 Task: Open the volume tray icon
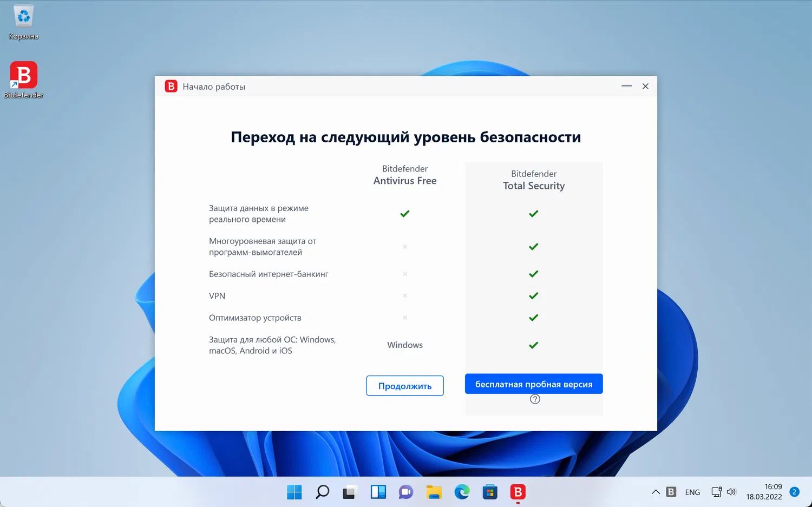pos(731,492)
